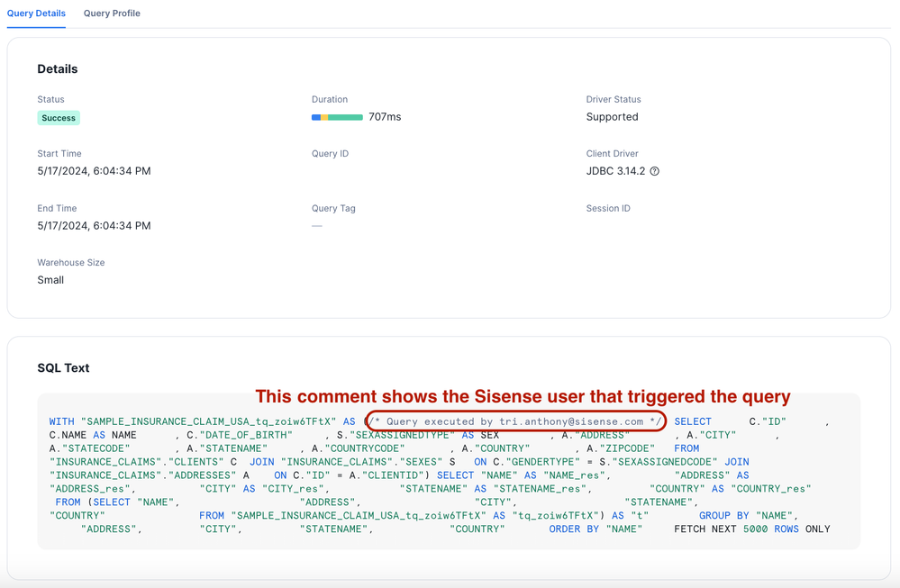Viewport: 900px width, 588px height.
Task: Click the help icon beside JDBC 3.14.2
Action: (x=655, y=171)
